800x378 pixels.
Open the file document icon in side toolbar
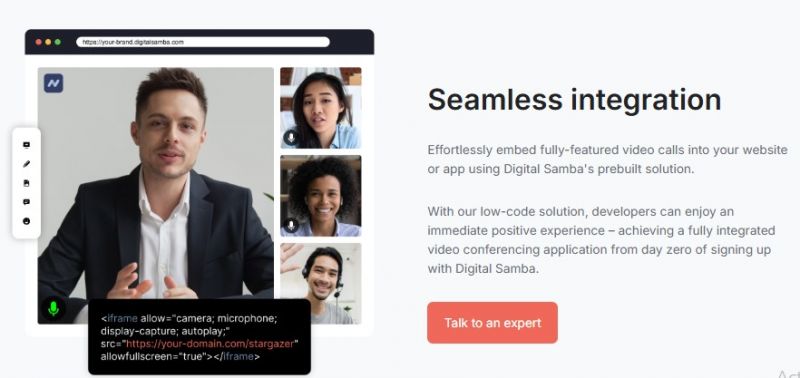27,183
